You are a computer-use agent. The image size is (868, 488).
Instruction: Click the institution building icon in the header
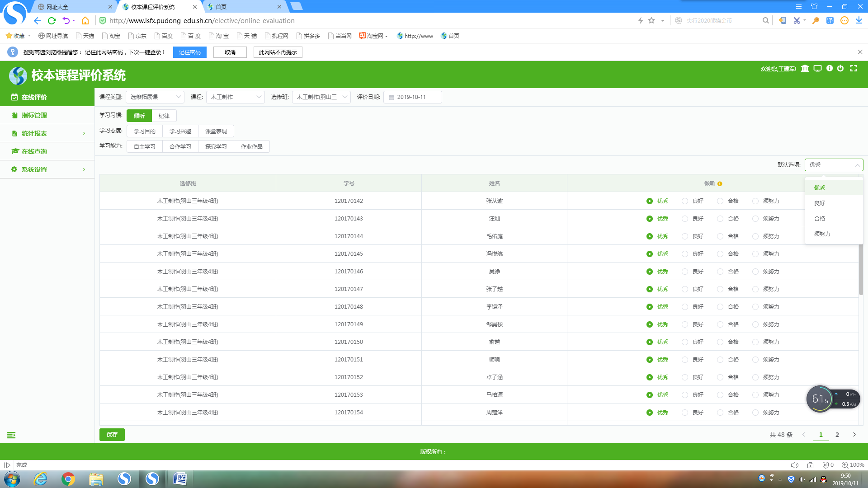(x=805, y=69)
